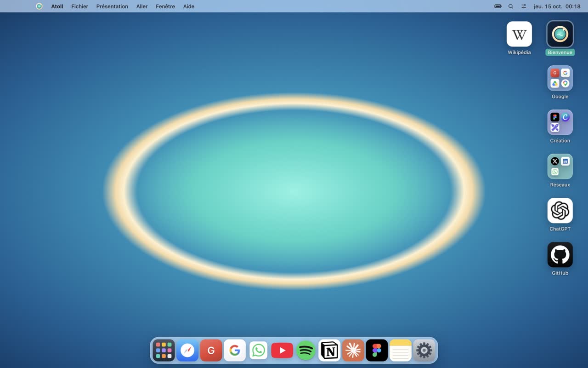Open the Wikipédia desktop shortcut
The width and height of the screenshot is (588, 368).
tap(519, 34)
